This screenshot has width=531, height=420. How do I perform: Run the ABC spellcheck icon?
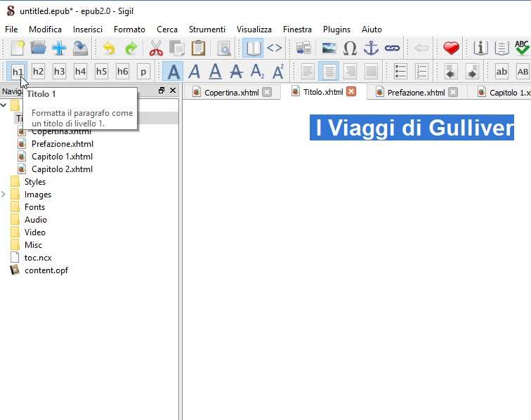[x=522, y=48]
